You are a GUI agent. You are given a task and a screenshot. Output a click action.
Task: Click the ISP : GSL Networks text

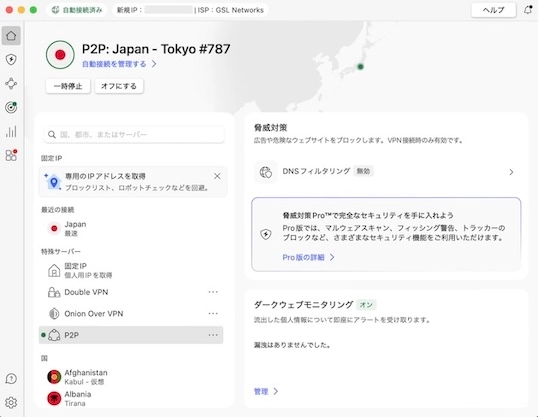[x=231, y=10]
